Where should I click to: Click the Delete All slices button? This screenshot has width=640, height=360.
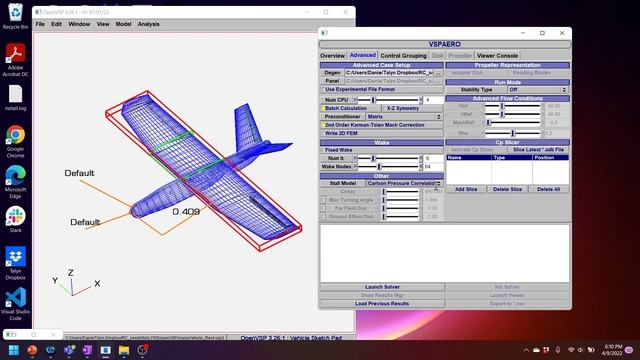[549, 189]
